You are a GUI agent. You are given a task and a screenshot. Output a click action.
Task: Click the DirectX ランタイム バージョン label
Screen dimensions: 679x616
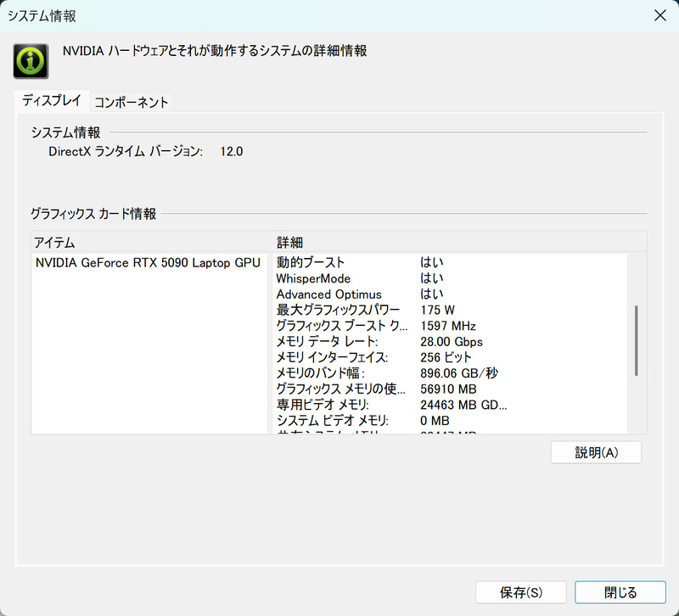(126, 152)
